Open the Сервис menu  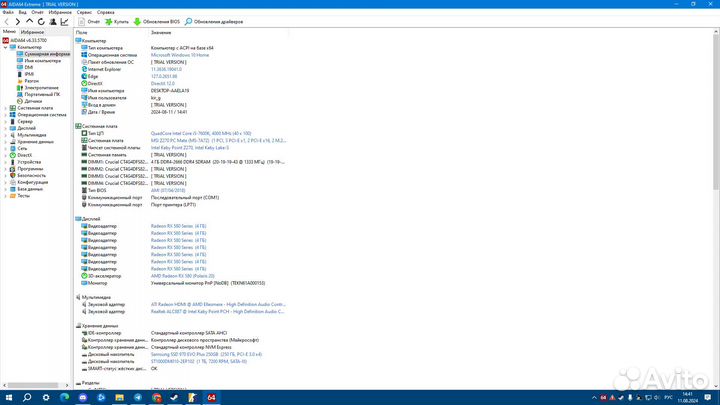(x=84, y=12)
